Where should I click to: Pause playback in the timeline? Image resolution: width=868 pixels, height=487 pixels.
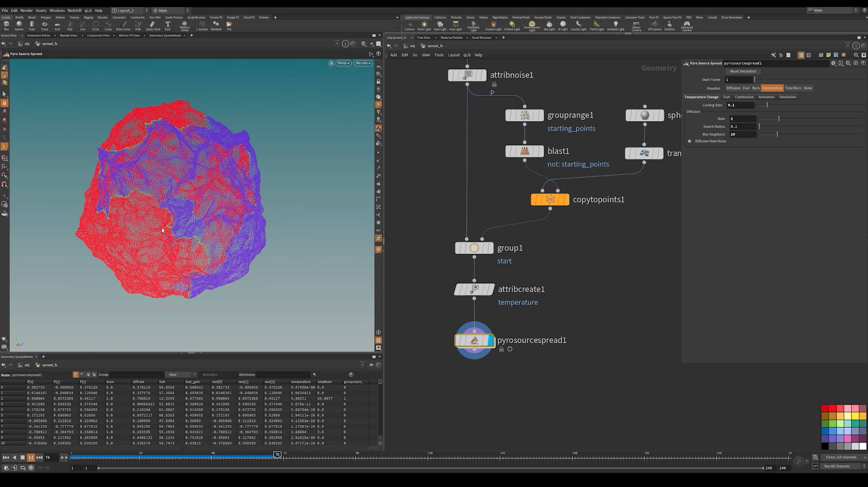click(31, 457)
